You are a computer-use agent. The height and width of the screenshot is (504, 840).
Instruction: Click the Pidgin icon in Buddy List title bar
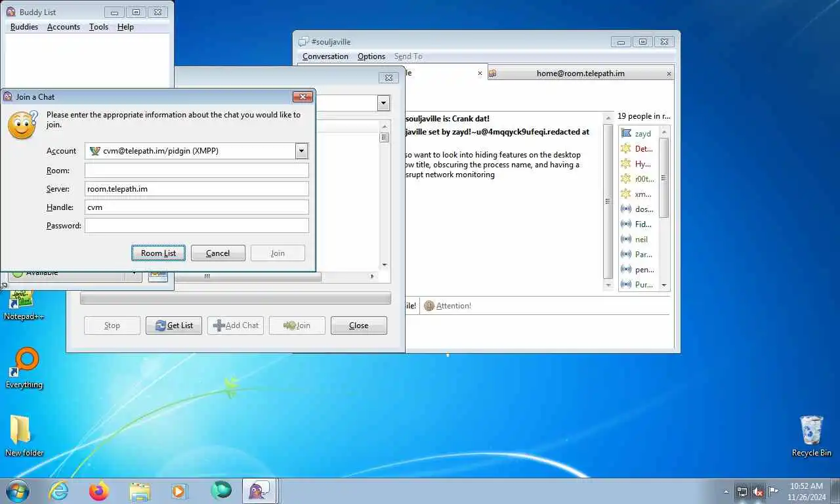coord(10,12)
